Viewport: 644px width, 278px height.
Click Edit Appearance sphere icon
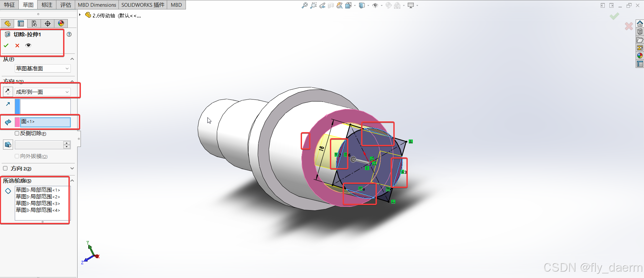(x=389, y=5)
